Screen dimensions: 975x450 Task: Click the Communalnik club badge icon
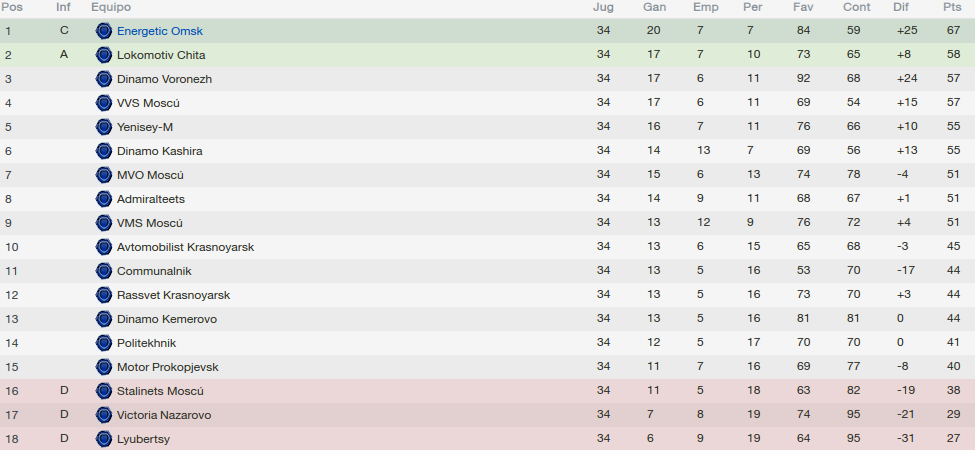click(x=104, y=271)
